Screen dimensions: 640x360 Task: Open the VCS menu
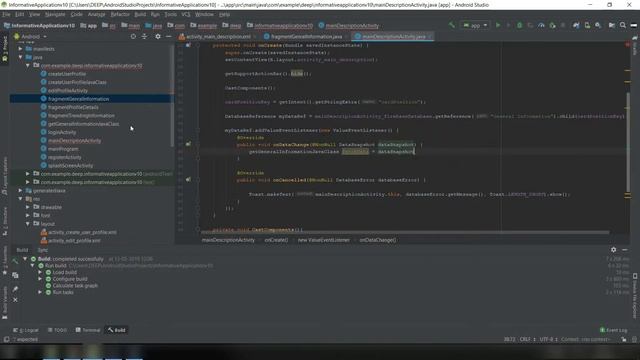pyautogui.click(x=186, y=14)
